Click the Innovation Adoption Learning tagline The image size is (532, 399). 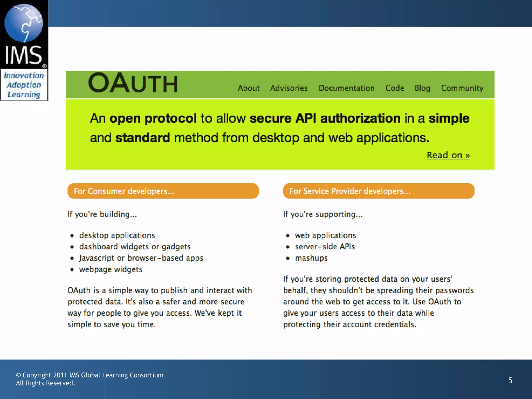tap(24, 85)
